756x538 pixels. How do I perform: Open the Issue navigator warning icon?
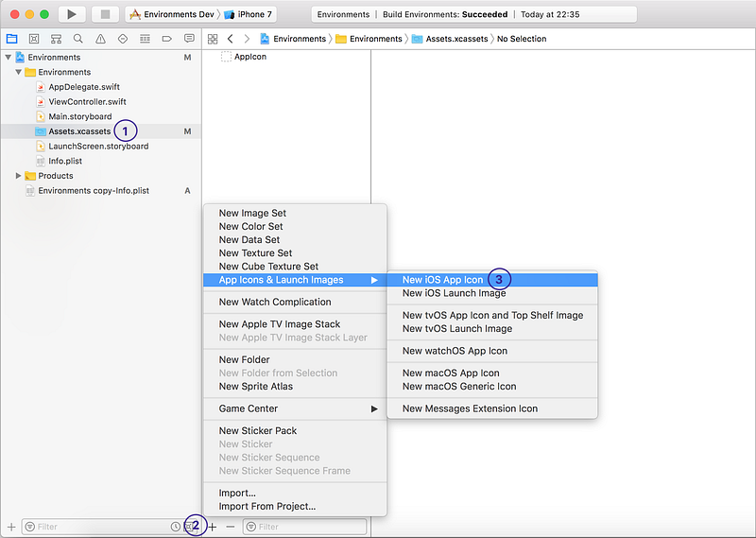coord(100,39)
